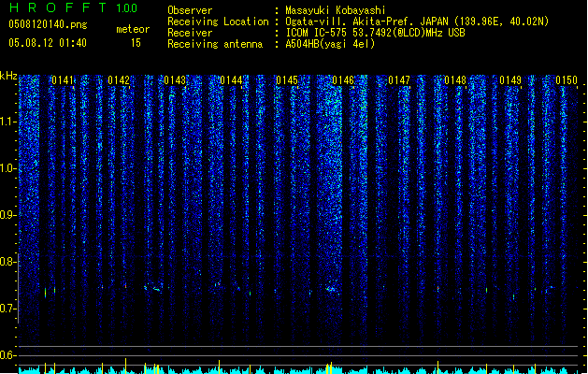The height and width of the screenshot is (374, 588).
Task: Click the 1.1 kHz axis tick label
Action: [7, 122]
